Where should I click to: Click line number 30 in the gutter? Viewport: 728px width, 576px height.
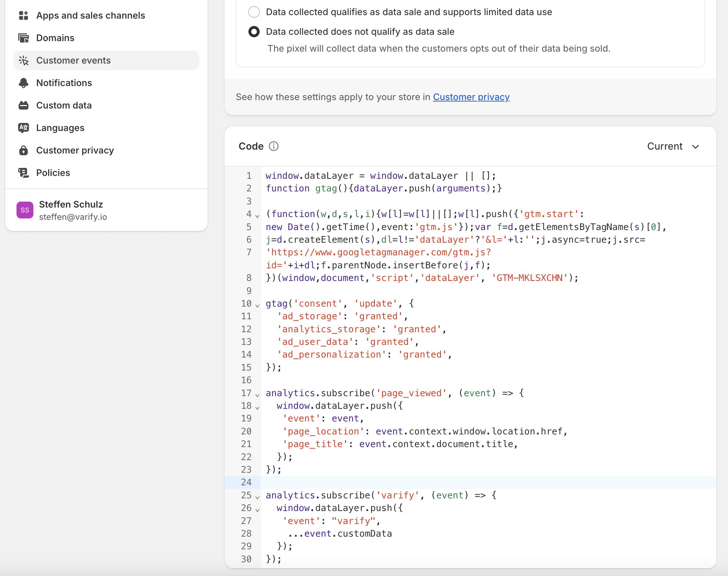(246, 559)
